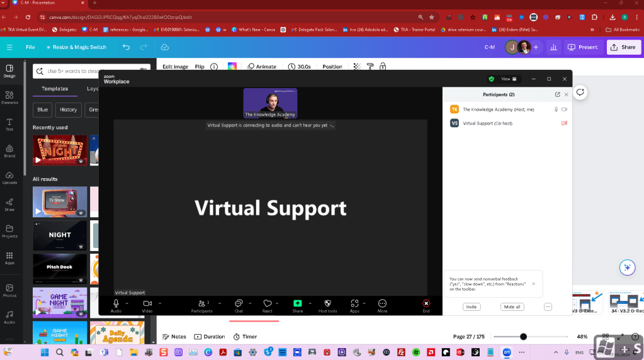Open the Canva hamburger main menu
644x360 pixels.
(x=9, y=47)
